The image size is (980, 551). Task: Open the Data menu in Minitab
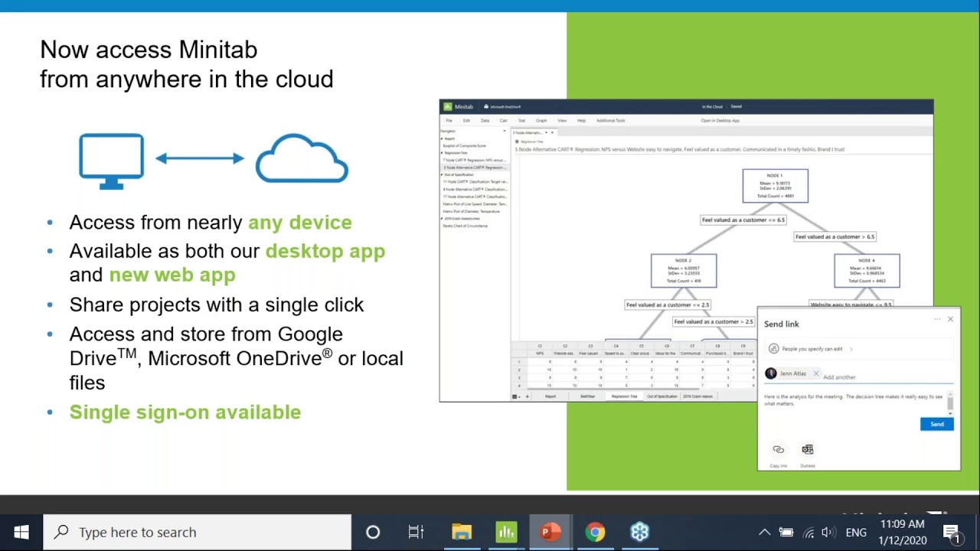(x=485, y=121)
